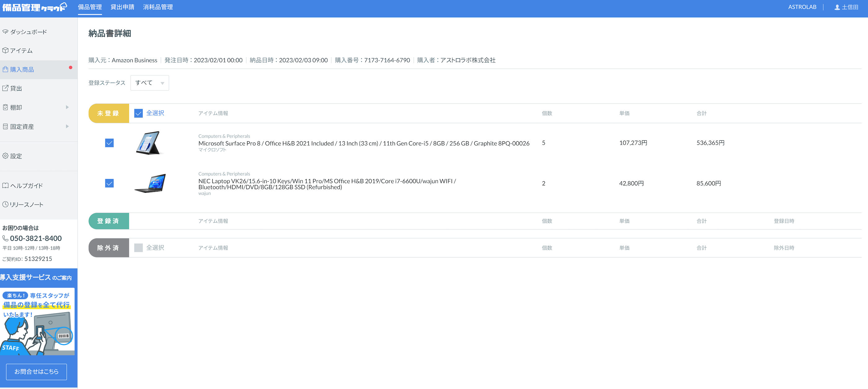Expand the 棚卸 submenu arrow
This screenshot has width=868, height=389.
67,107
